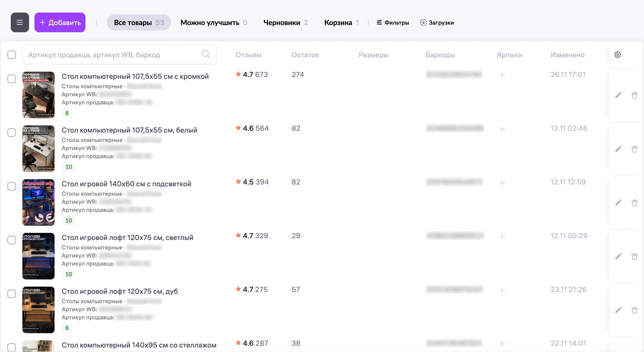This screenshot has width=644, height=352.
Task: Add label to лофт 120x75 светлый row
Action: pyautogui.click(x=502, y=236)
